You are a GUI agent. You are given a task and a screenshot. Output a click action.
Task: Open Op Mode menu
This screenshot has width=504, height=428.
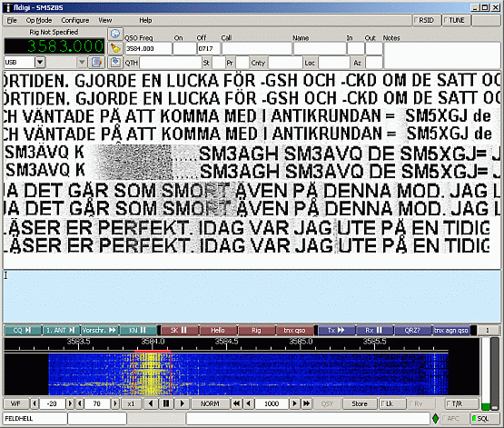click(39, 20)
